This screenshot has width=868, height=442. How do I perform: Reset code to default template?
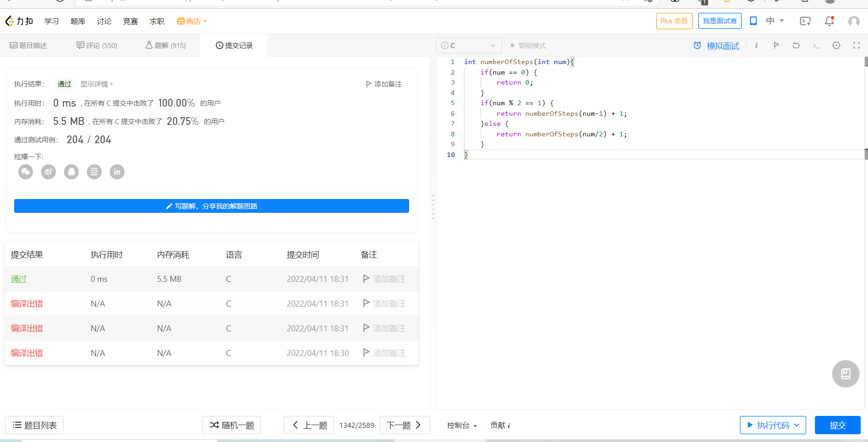796,45
